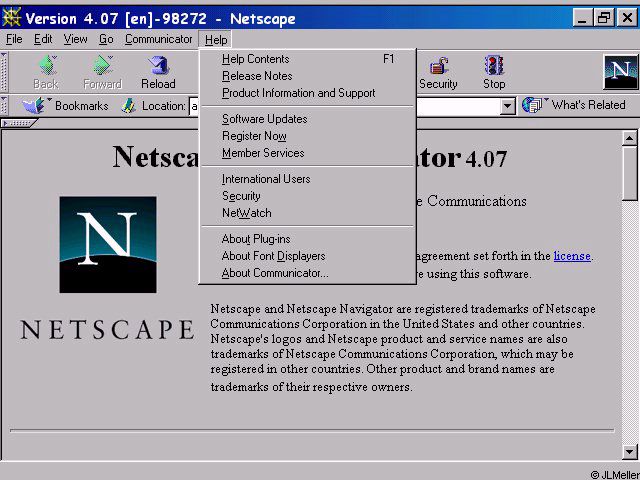Close the open Help menu
This screenshot has width=640, height=480.
pyautogui.click(x=216, y=40)
